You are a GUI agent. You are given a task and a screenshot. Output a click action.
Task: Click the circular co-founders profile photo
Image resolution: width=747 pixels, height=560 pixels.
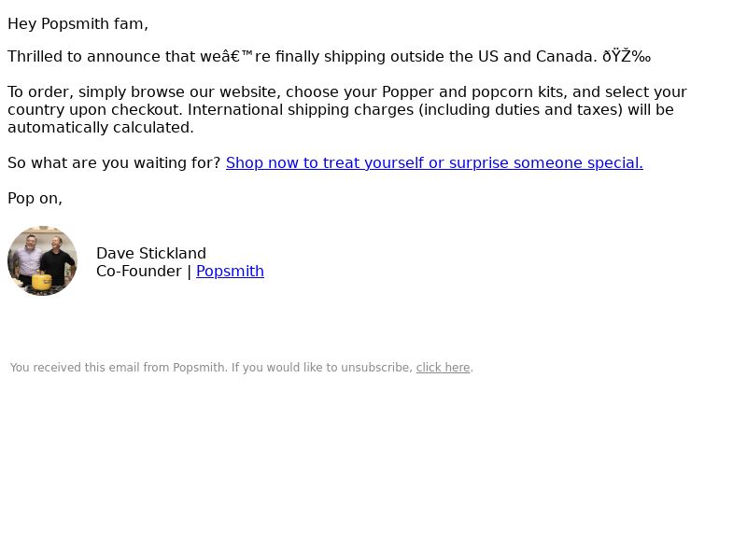click(42, 261)
